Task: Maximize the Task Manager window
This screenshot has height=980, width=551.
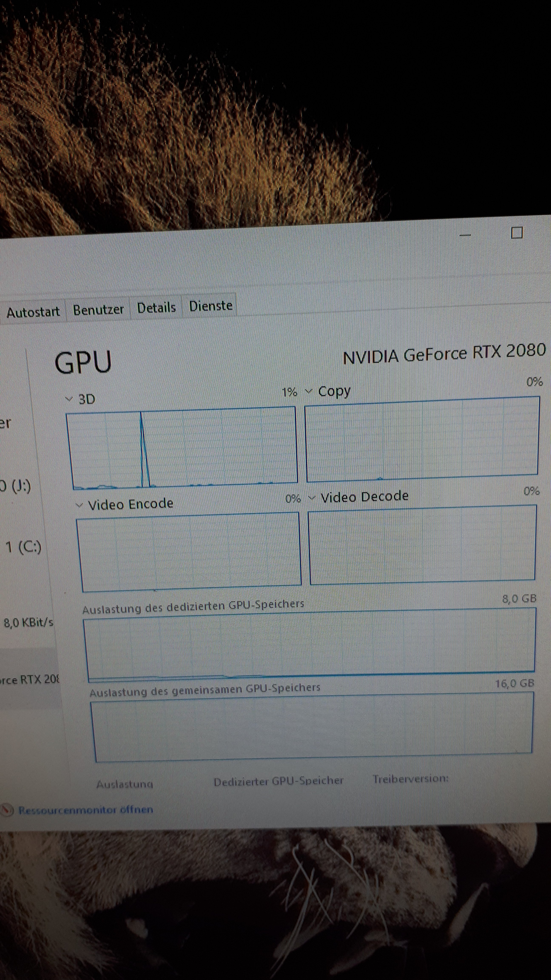Action: [516, 232]
